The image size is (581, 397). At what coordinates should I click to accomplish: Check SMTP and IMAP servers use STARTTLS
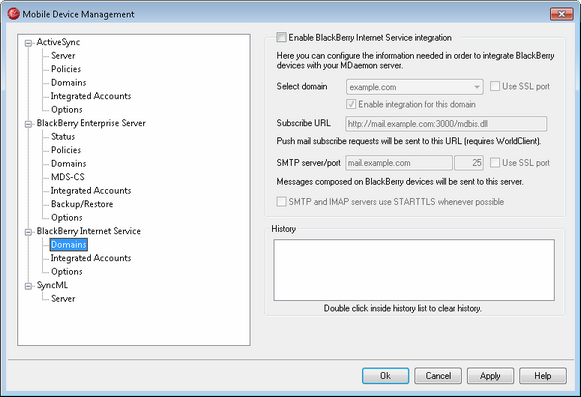(281, 202)
